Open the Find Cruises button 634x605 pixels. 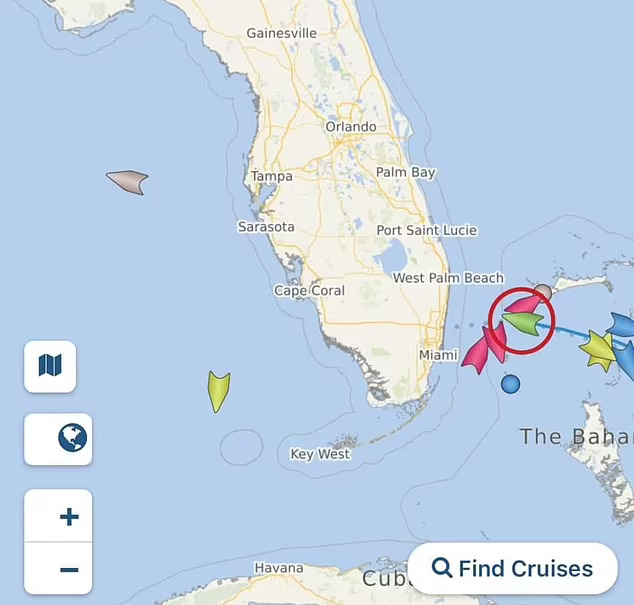[513, 568]
